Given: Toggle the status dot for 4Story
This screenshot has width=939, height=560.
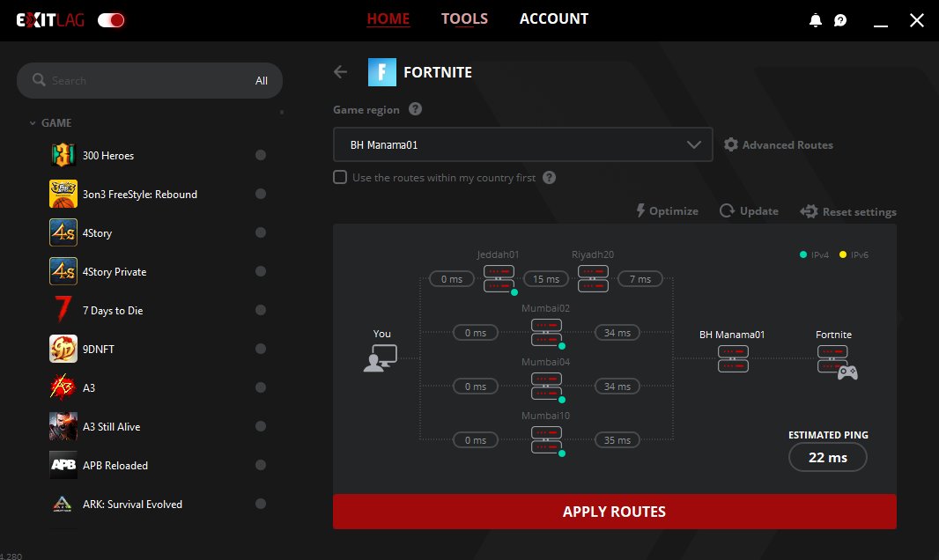Looking at the screenshot, I should click(261, 232).
